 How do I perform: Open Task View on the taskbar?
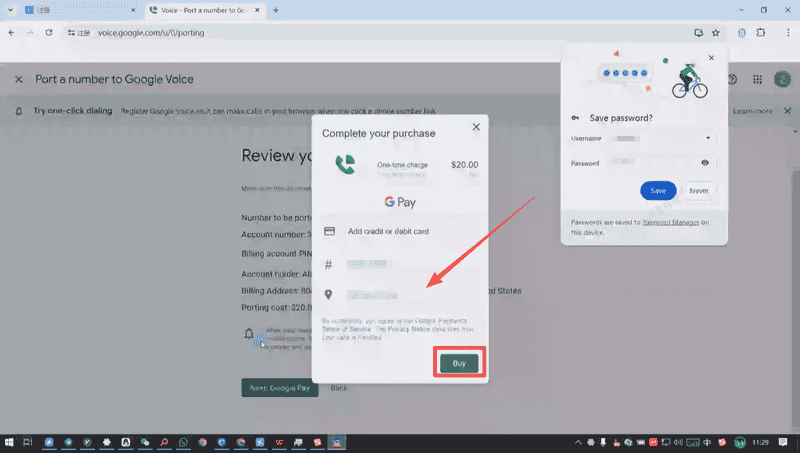(28, 442)
